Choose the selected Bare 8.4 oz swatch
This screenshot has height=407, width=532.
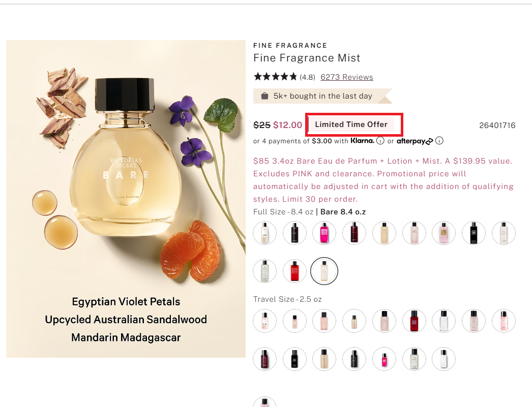tap(324, 271)
